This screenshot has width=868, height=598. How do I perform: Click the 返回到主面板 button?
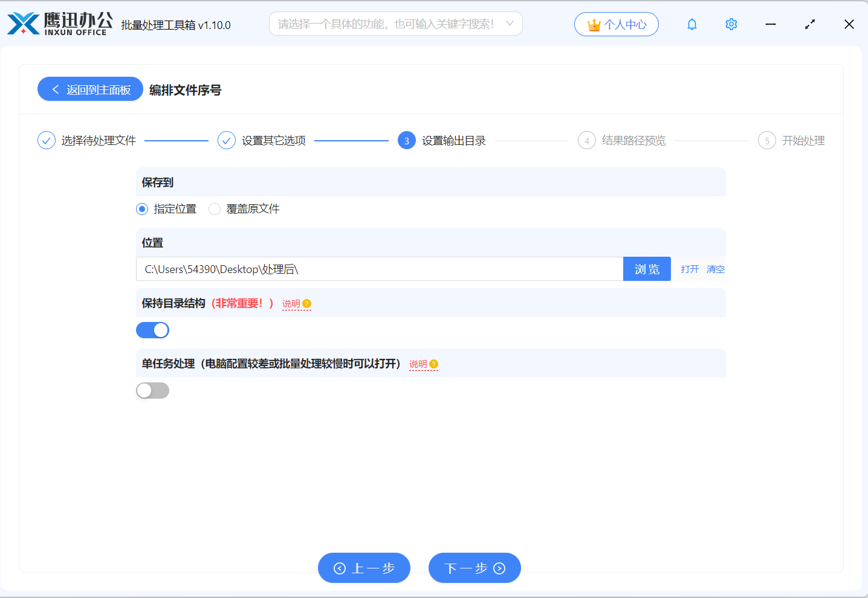89,89
